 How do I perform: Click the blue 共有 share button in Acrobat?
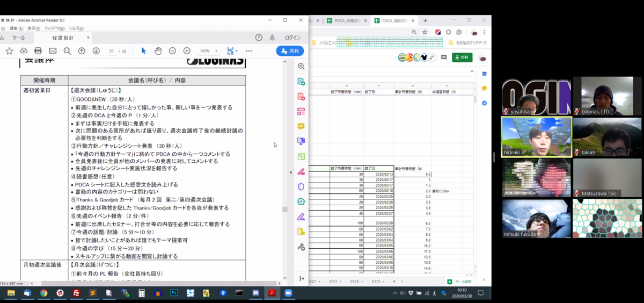[x=290, y=51]
